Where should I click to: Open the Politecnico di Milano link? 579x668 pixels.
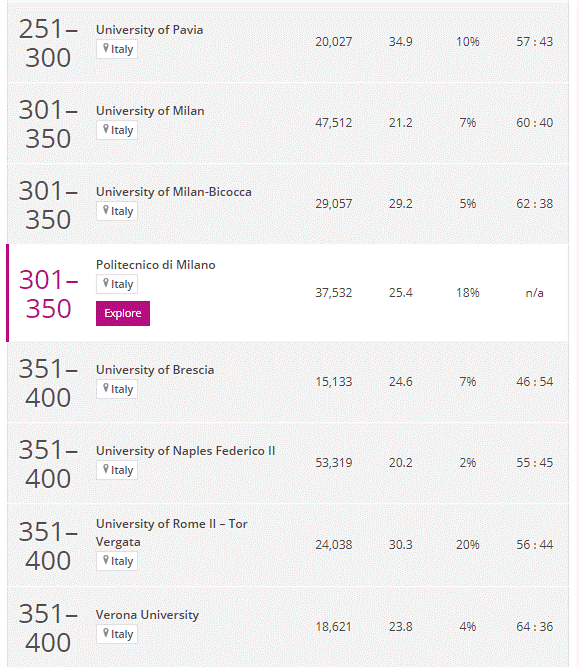coord(156,265)
